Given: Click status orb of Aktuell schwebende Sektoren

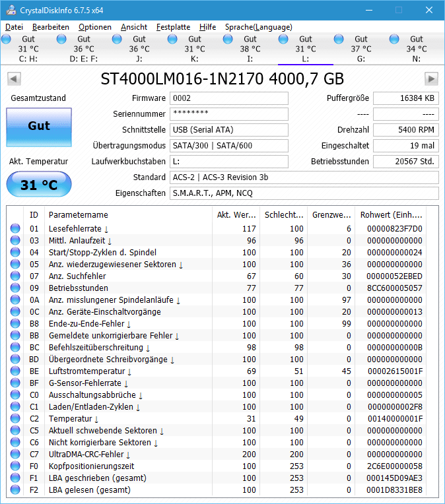Looking at the screenshot, I should pyautogui.click(x=15, y=430).
